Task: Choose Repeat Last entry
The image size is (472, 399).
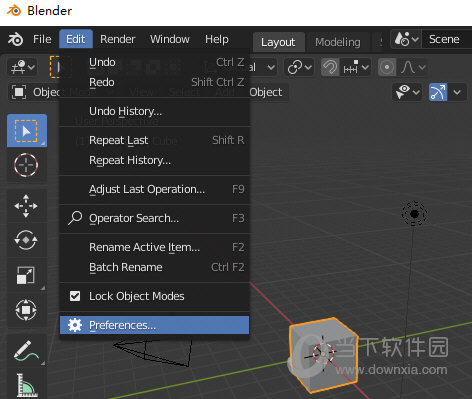Action: (x=155, y=140)
